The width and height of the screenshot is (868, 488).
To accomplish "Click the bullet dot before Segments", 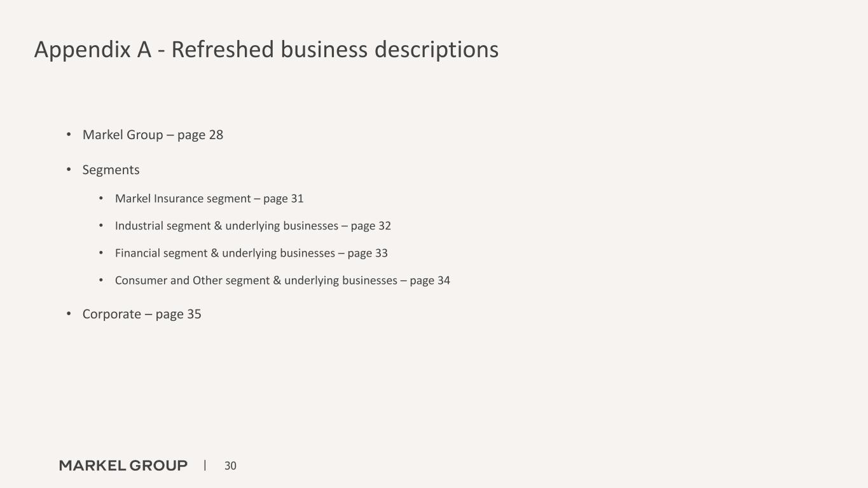I will point(69,170).
